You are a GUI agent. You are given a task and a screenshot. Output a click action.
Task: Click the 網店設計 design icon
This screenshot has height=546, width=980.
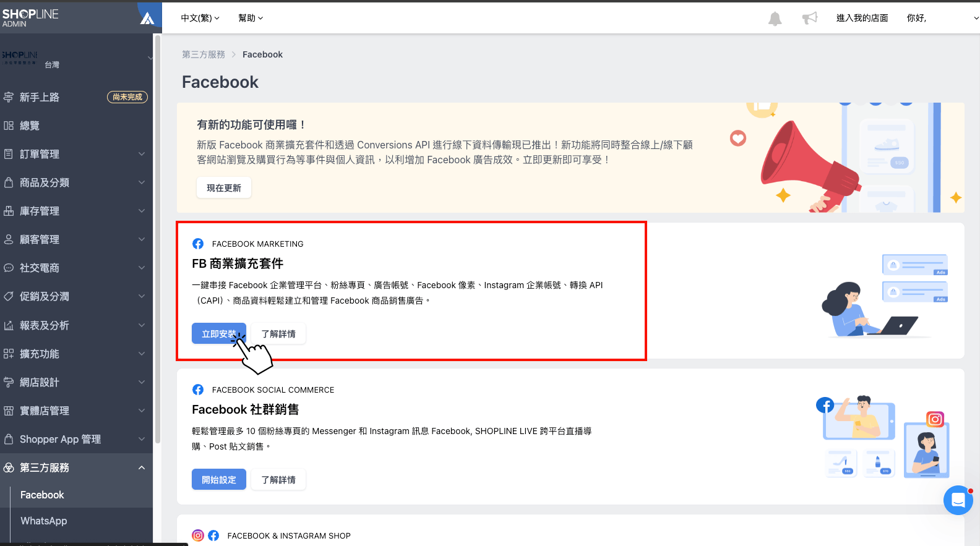[9, 382]
